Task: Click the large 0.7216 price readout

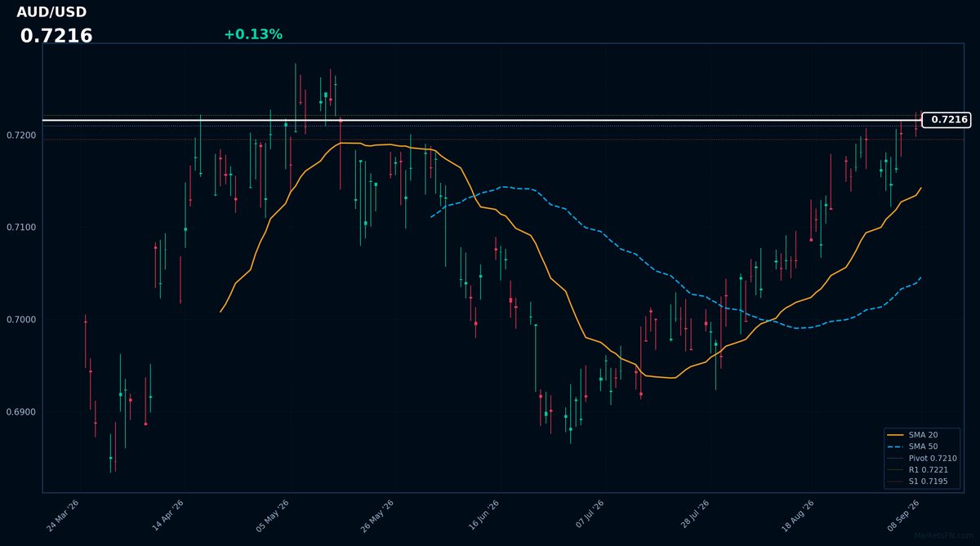Action: (x=56, y=36)
